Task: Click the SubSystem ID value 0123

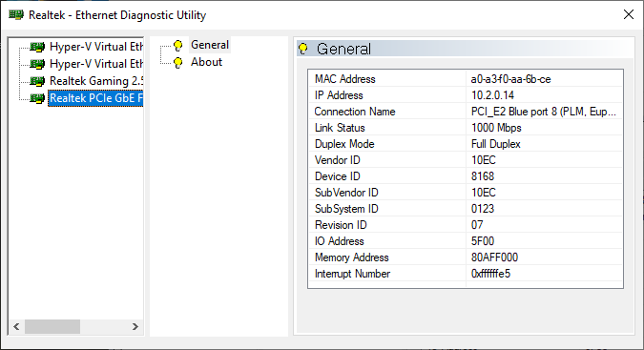Action: pyautogui.click(x=483, y=209)
